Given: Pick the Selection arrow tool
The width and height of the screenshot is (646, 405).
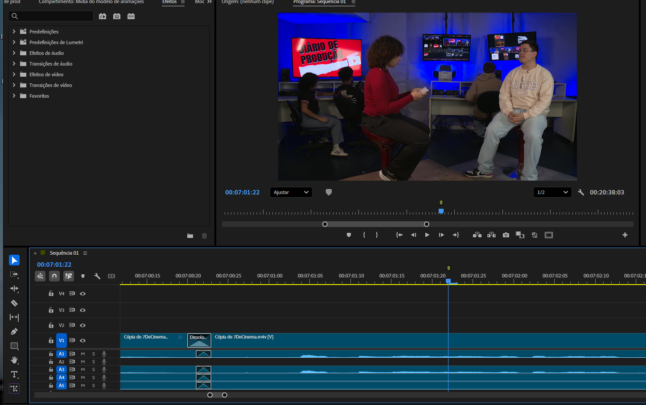Looking at the screenshot, I should pos(14,260).
